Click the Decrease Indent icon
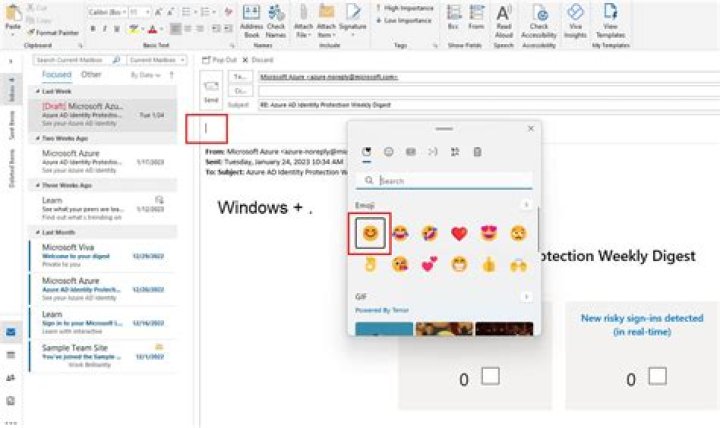This screenshot has height=428, width=720. click(x=216, y=29)
